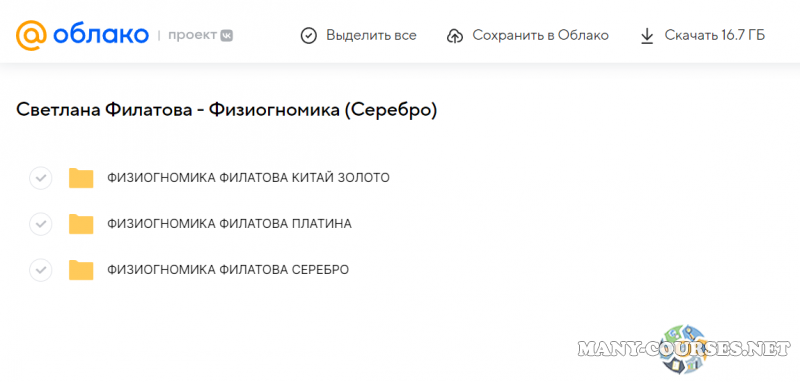Click the ПЛАТИНА folder icon
This screenshot has height=382, width=800.
click(81, 224)
